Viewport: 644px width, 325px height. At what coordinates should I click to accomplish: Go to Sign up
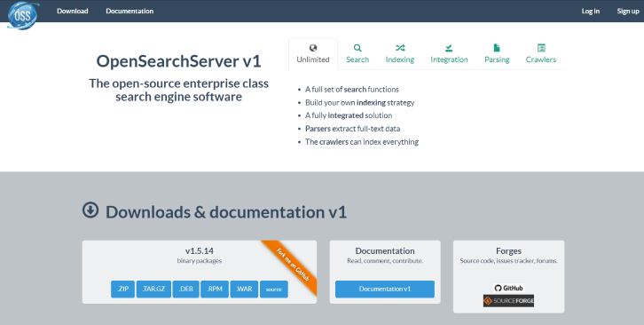pos(628,12)
